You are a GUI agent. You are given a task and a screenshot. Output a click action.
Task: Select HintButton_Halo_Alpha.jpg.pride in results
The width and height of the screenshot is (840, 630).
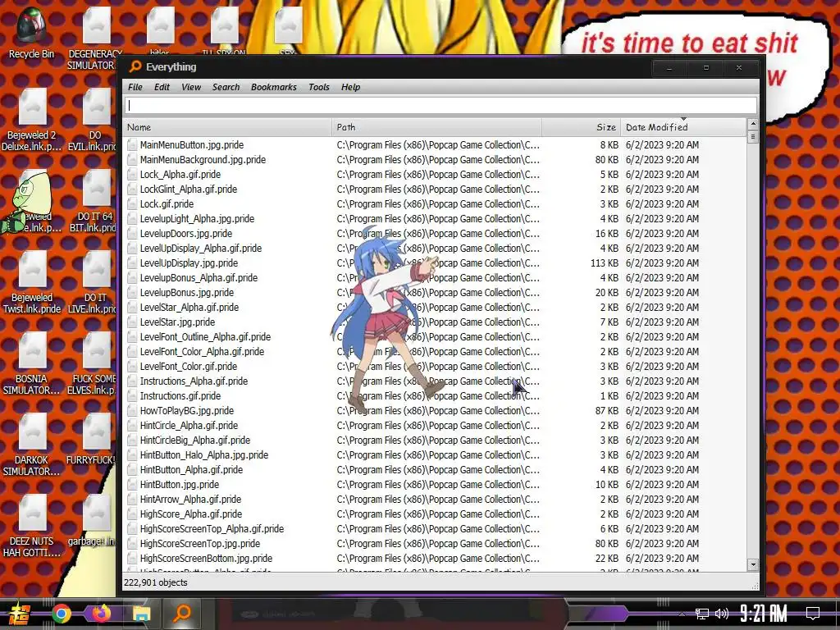[x=203, y=454]
